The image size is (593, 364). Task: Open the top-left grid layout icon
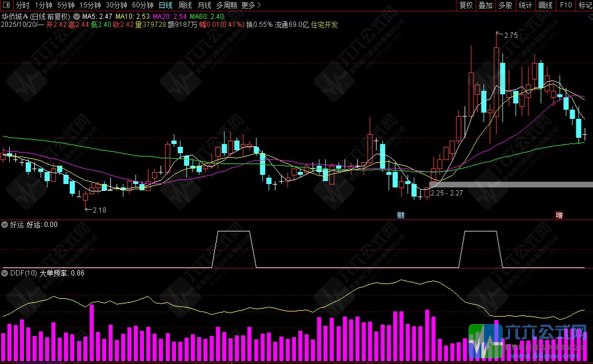(6, 5)
